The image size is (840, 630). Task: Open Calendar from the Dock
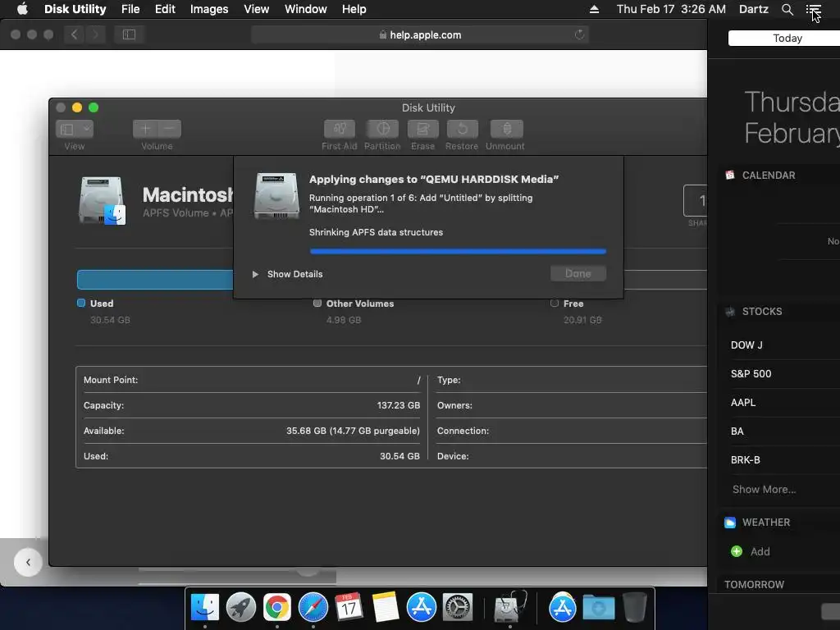(x=349, y=608)
